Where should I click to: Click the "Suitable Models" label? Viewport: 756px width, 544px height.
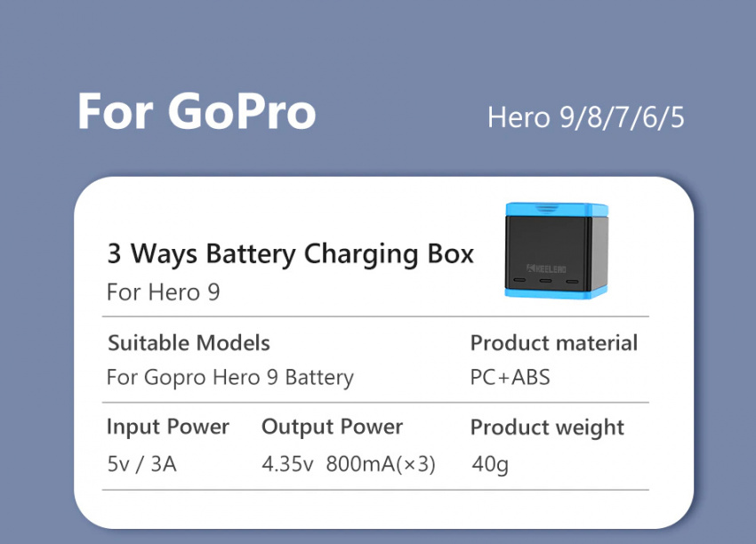click(x=189, y=343)
